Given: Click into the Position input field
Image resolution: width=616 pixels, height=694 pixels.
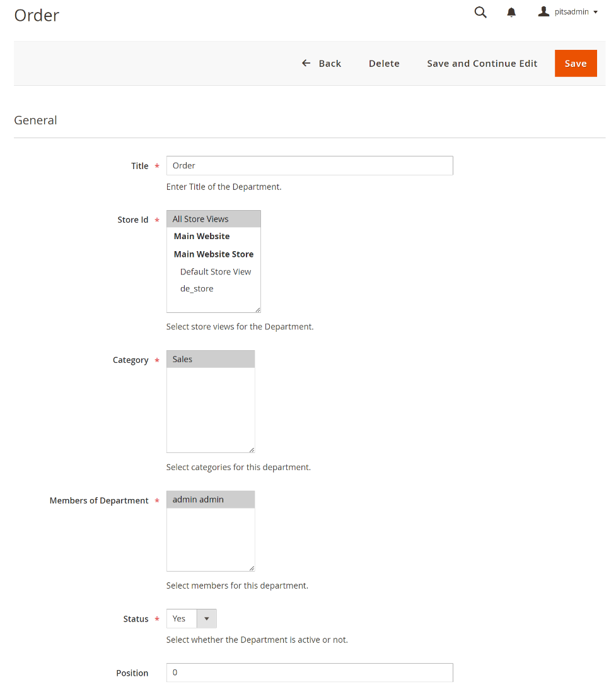Looking at the screenshot, I should pyautogui.click(x=309, y=673).
